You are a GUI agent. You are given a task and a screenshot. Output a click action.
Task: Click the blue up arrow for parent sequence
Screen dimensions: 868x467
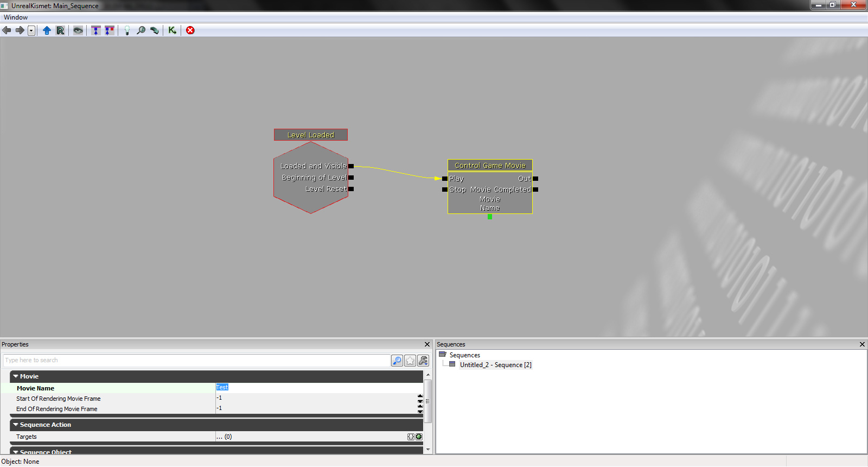click(x=47, y=30)
